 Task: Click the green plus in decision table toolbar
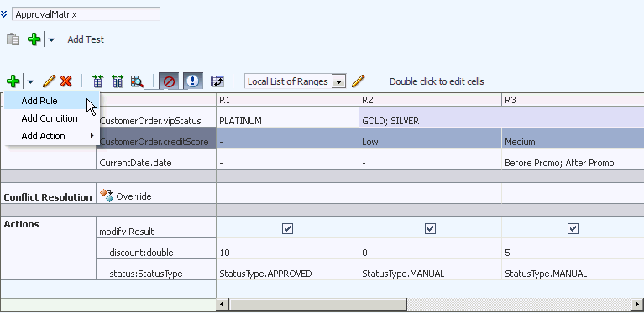click(x=13, y=81)
